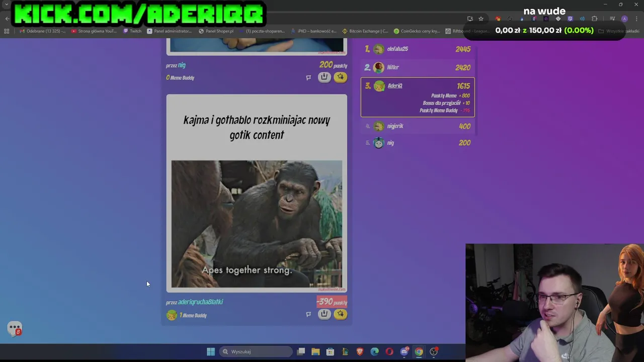Flag the meme by aderigrucha8latki
The image size is (644, 362).
(308, 315)
